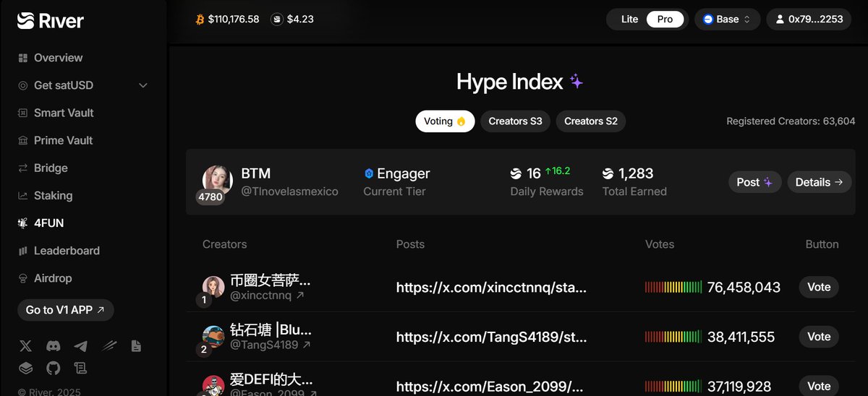Click the avatar of rank 2 creator
The image size is (868, 396).
213,337
